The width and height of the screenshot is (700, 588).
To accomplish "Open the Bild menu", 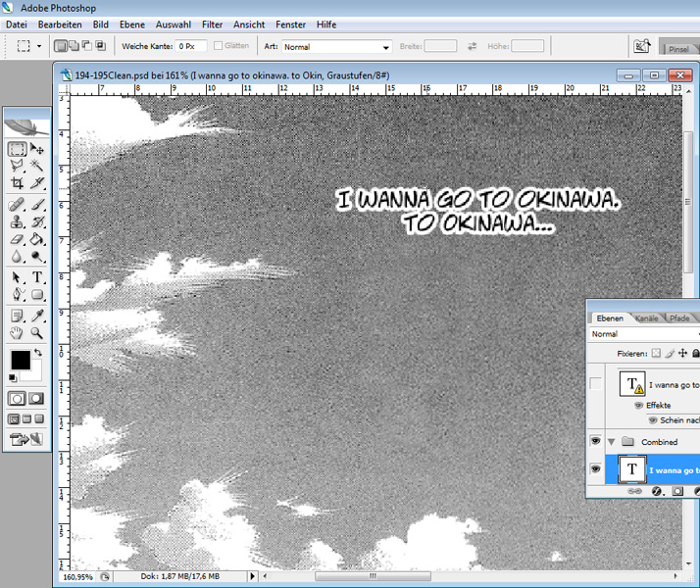I will [x=100, y=24].
